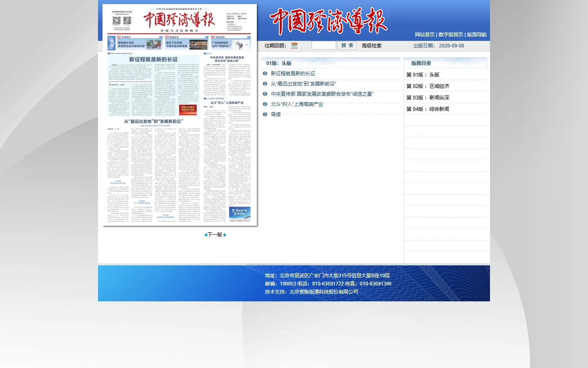The width and height of the screenshot is (588, 368).
Task: Click bullet icon beside 新征程就是新的长征
Action: [265, 74]
